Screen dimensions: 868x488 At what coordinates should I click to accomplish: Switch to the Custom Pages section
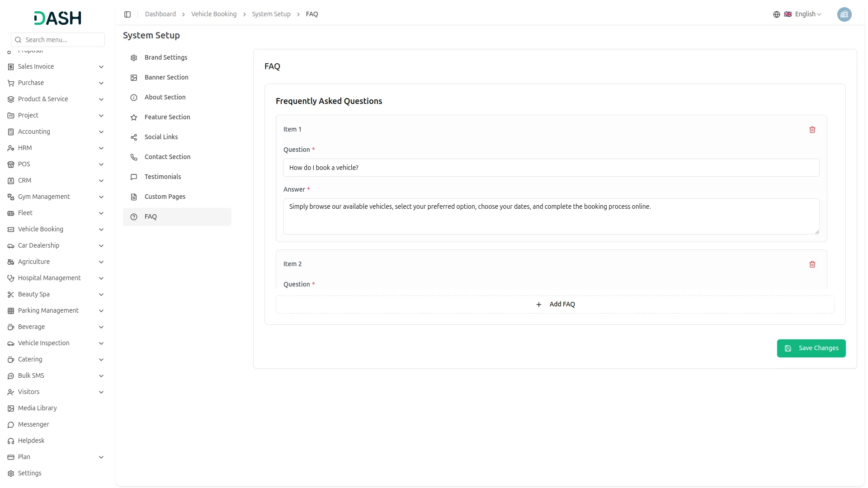(x=165, y=197)
